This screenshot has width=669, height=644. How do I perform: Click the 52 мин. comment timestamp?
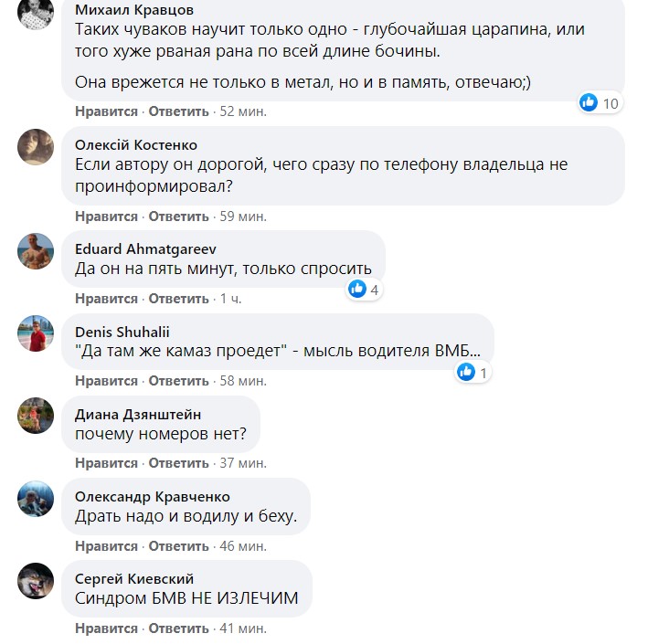243,111
